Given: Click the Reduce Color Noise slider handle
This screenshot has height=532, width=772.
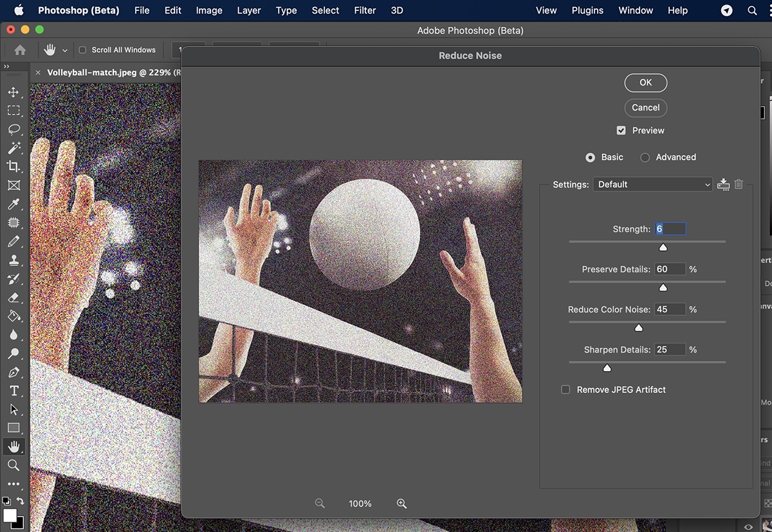Looking at the screenshot, I should [639, 328].
